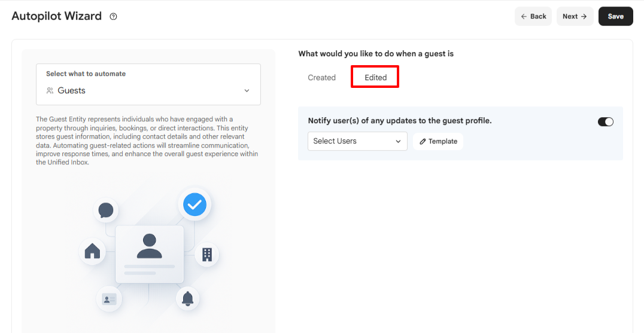This screenshot has height=333, width=644.
Task: Select the Edited tab
Action: (x=375, y=78)
